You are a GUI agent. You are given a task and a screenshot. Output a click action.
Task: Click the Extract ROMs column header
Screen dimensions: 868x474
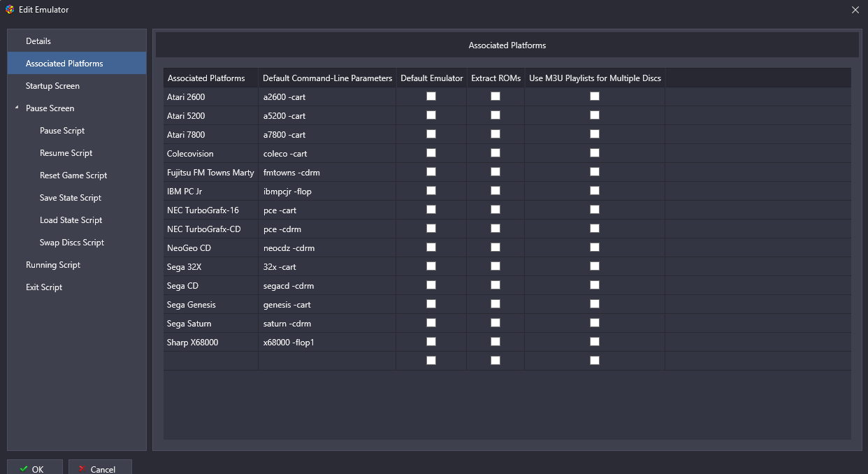pos(496,78)
